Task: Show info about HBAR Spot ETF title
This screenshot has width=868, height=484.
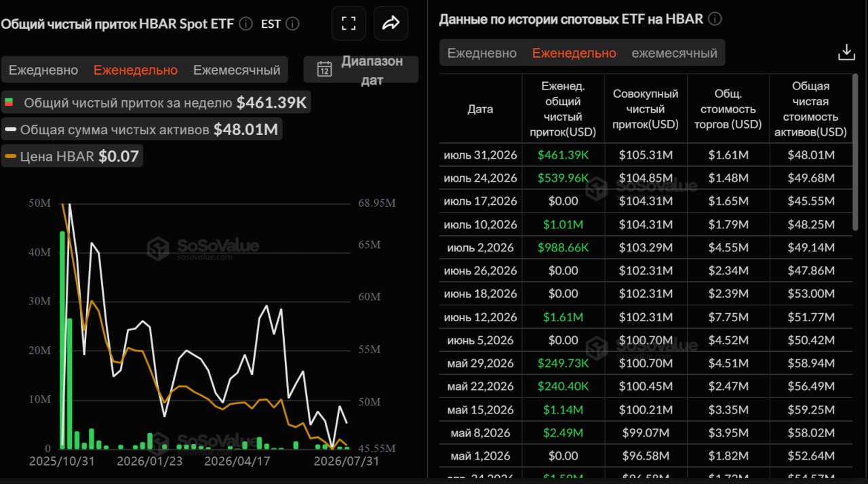Action: point(246,24)
